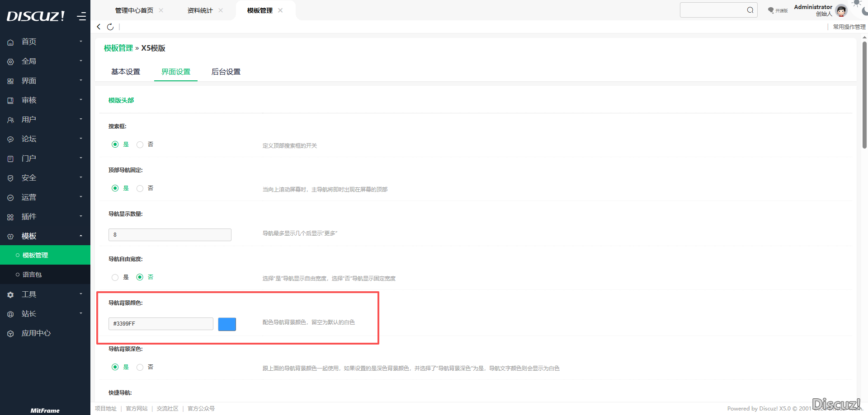Switch to the 后台设置 tab
This screenshot has width=868, height=415.
point(226,72)
